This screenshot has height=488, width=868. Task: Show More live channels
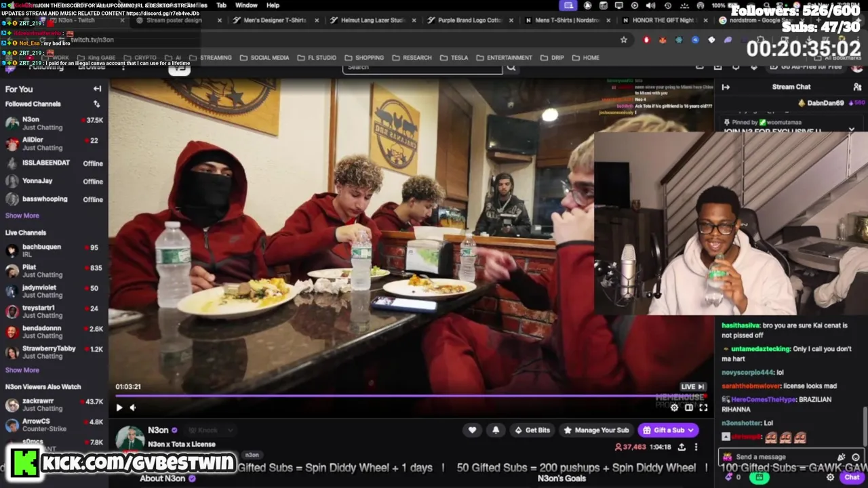(x=22, y=370)
